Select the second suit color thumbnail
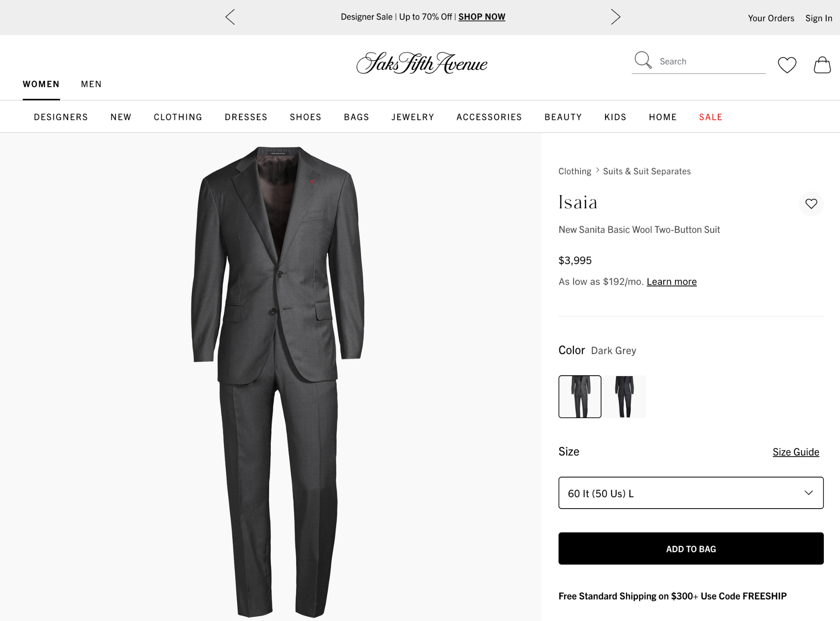 (625, 396)
